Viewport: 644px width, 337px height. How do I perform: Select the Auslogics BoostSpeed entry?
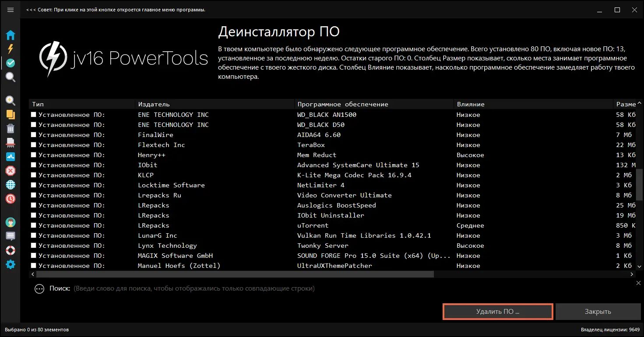(x=336, y=205)
